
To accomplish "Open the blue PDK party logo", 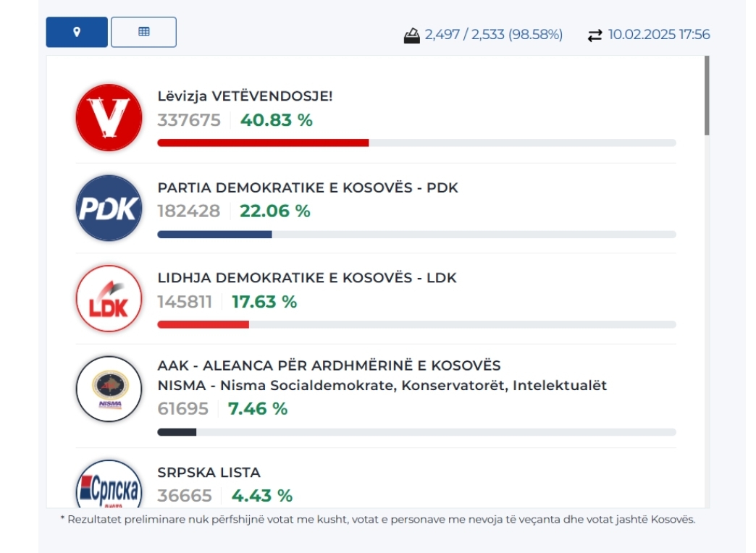I will click(109, 208).
